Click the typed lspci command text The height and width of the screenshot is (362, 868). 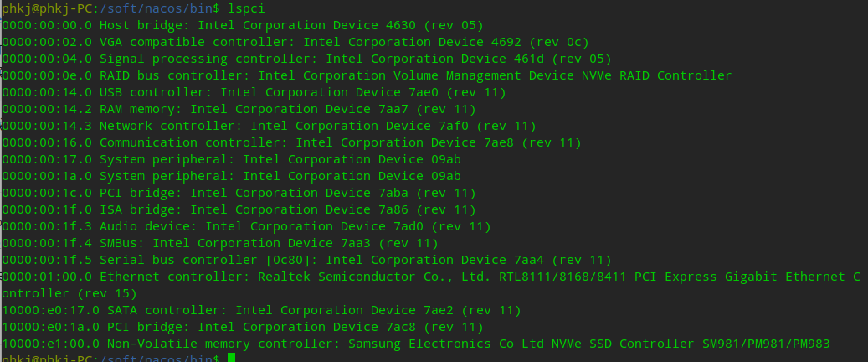247,8
